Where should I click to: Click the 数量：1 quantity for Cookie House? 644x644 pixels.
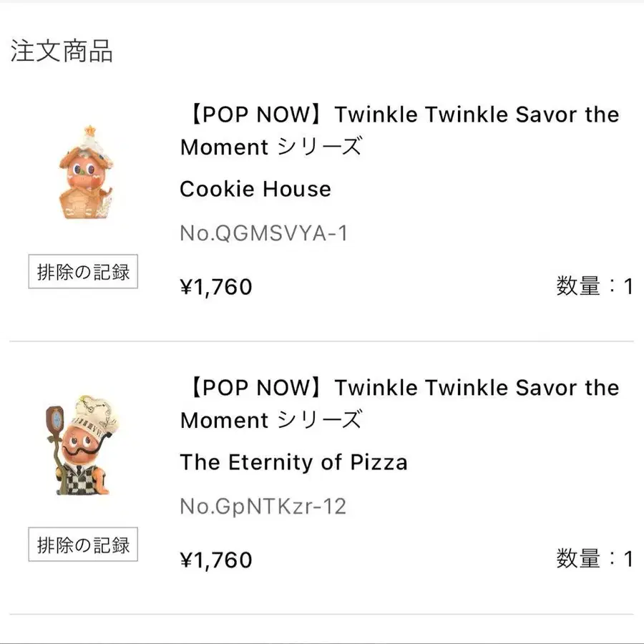[594, 287]
